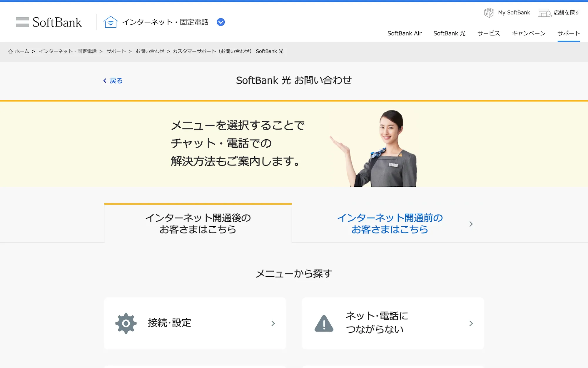
Task: Go to ホーム breadcrumb link
Action: [x=22, y=51]
